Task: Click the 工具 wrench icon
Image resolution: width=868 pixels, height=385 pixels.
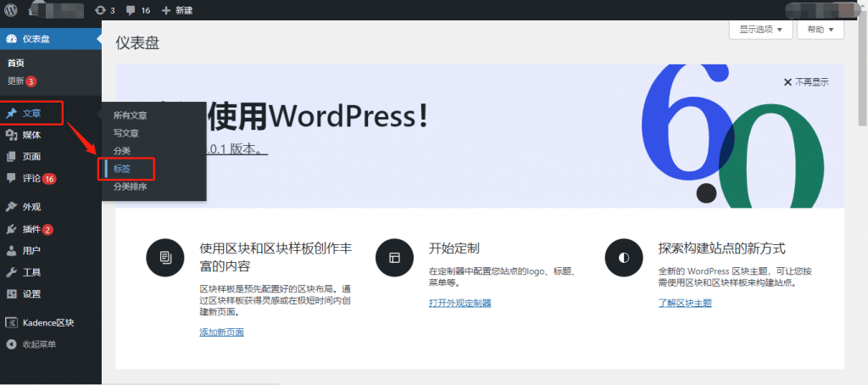Action: [x=12, y=272]
